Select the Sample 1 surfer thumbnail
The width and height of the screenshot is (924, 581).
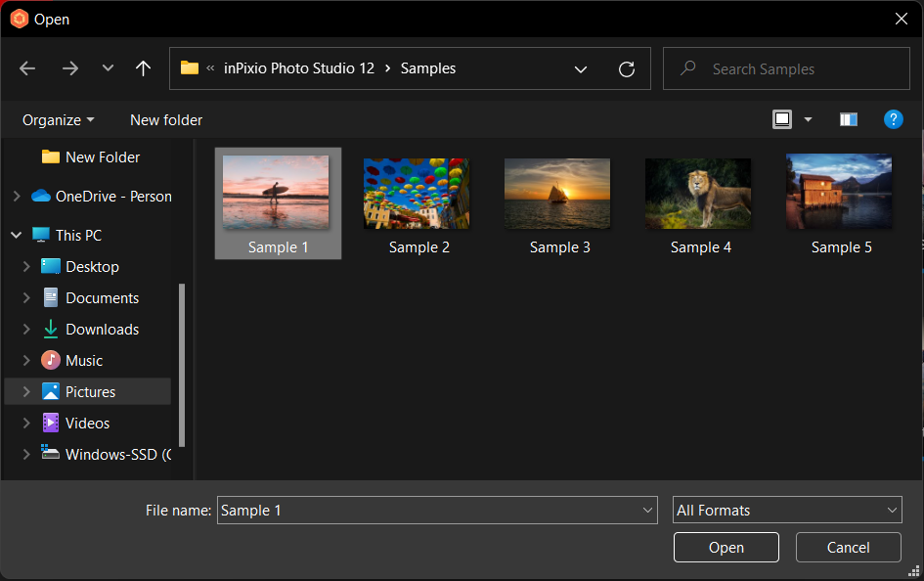pos(276,192)
